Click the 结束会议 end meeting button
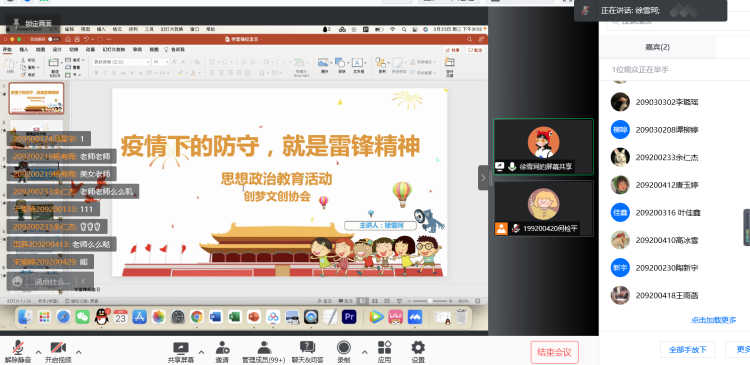The height and width of the screenshot is (365, 750). pyautogui.click(x=554, y=353)
